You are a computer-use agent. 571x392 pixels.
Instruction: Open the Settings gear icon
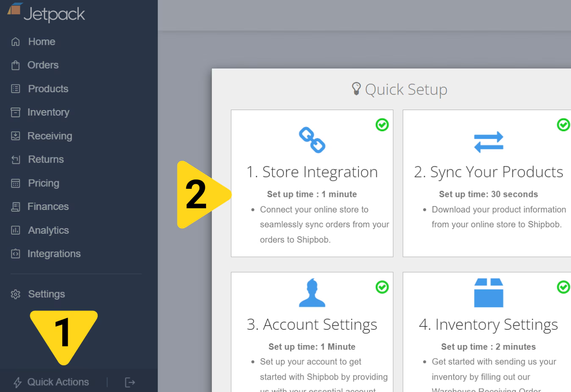(15, 294)
